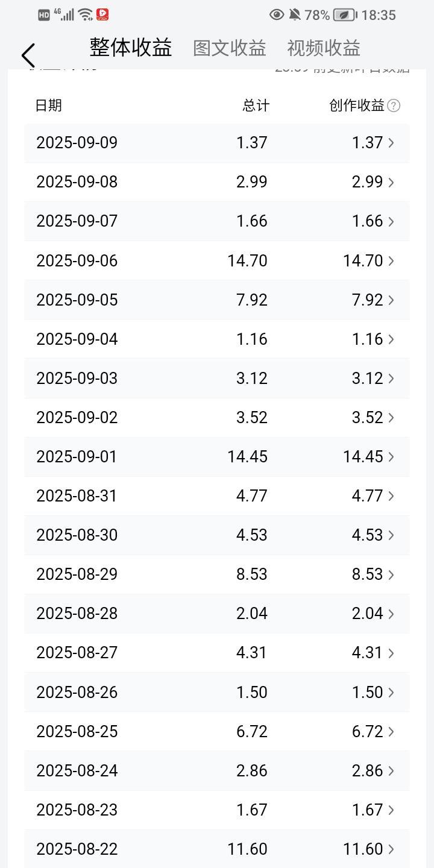Image resolution: width=434 pixels, height=868 pixels.
Task: Tap the help icon beside 创作收益
Action: [394, 105]
